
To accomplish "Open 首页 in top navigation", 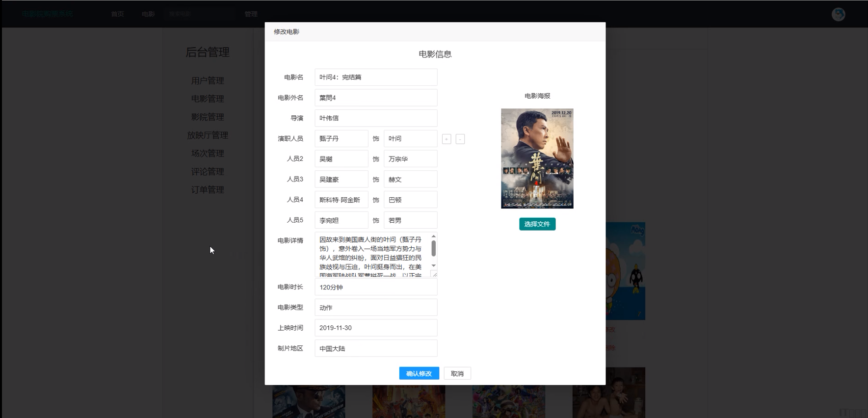I will pyautogui.click(x=117, y=14).
